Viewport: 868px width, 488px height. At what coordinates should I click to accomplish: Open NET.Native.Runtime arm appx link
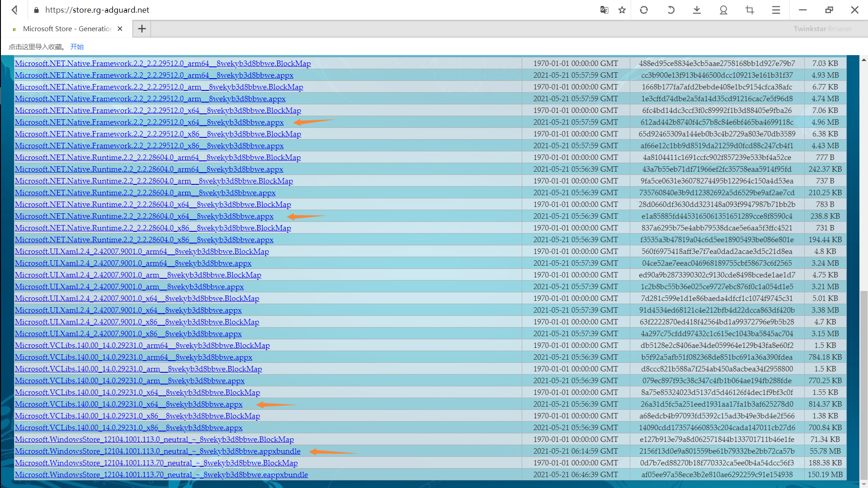[x=145, y=192]
